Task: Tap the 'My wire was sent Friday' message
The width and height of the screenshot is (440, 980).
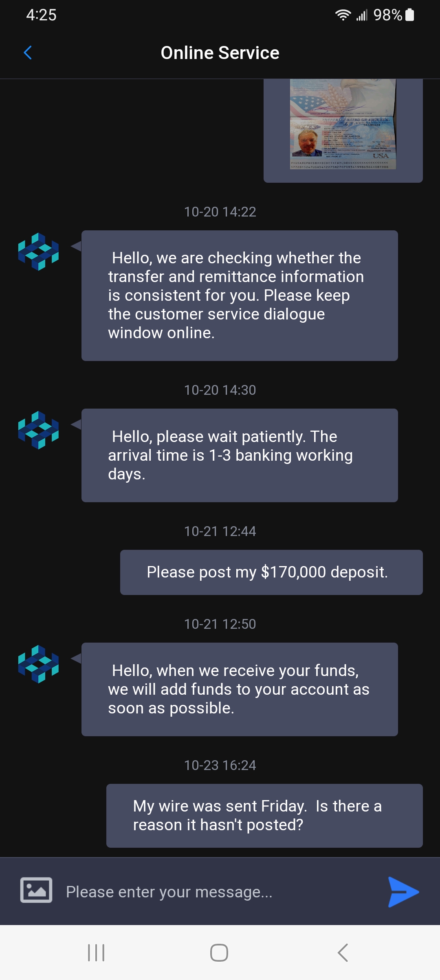Action: tap(264, 816)
